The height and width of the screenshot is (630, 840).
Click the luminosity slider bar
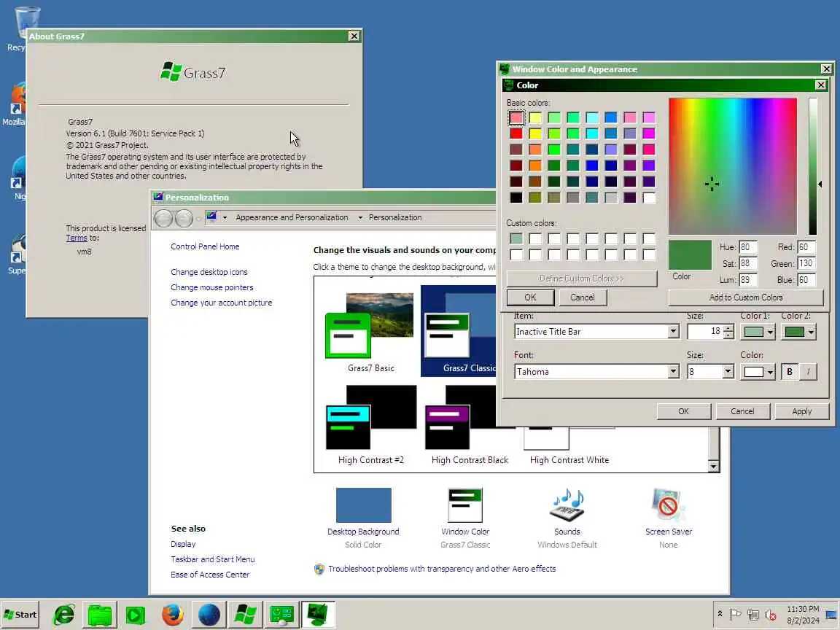pyautogui.click(x=813, y=166)
